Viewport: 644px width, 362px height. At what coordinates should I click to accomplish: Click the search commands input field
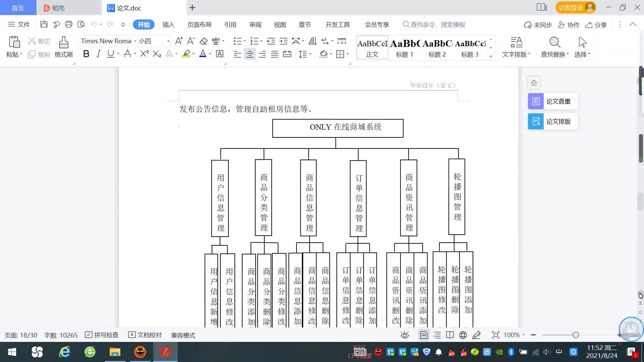438,24
